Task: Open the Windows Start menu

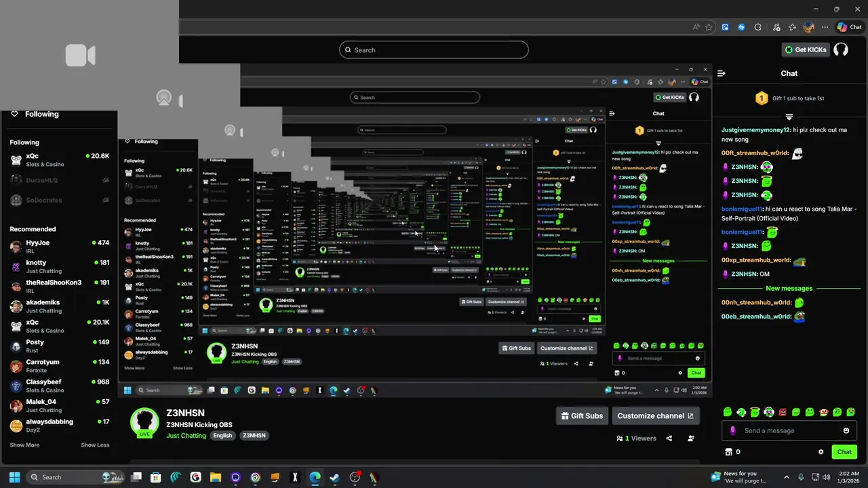Action: click(x=14, y=477)
